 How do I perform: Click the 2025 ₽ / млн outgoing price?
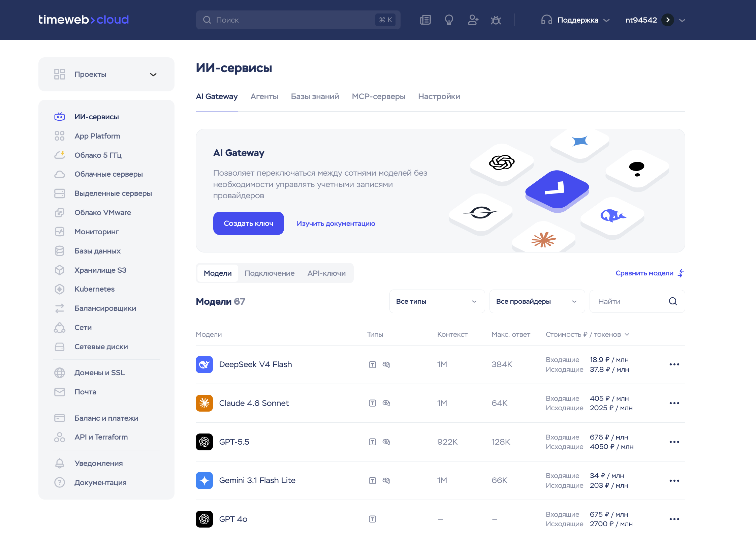point(611,408)
